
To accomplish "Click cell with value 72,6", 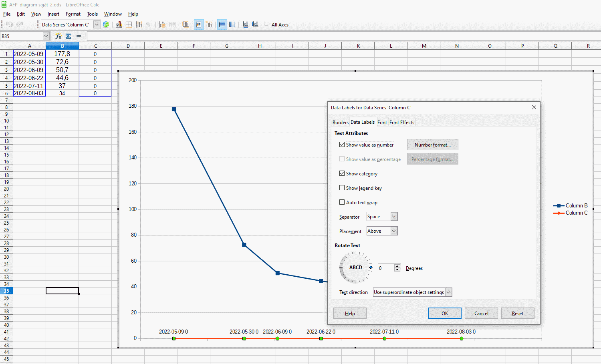I will (62, 62).
